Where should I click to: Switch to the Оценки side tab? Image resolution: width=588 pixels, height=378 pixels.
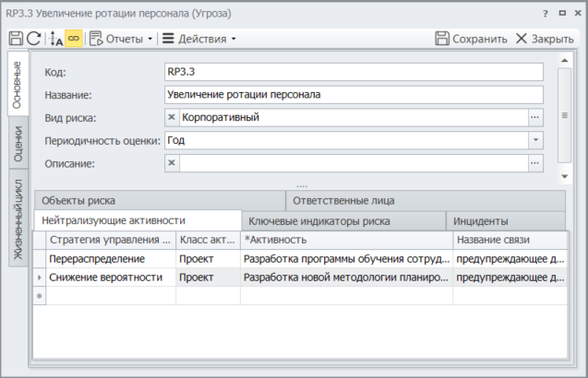pyautogui.click(x=18, y=145)
